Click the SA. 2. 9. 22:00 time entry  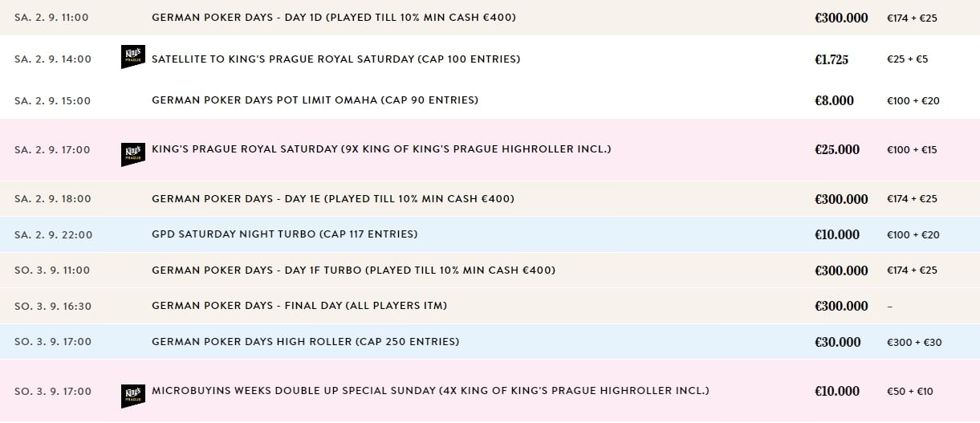(53, 235)
